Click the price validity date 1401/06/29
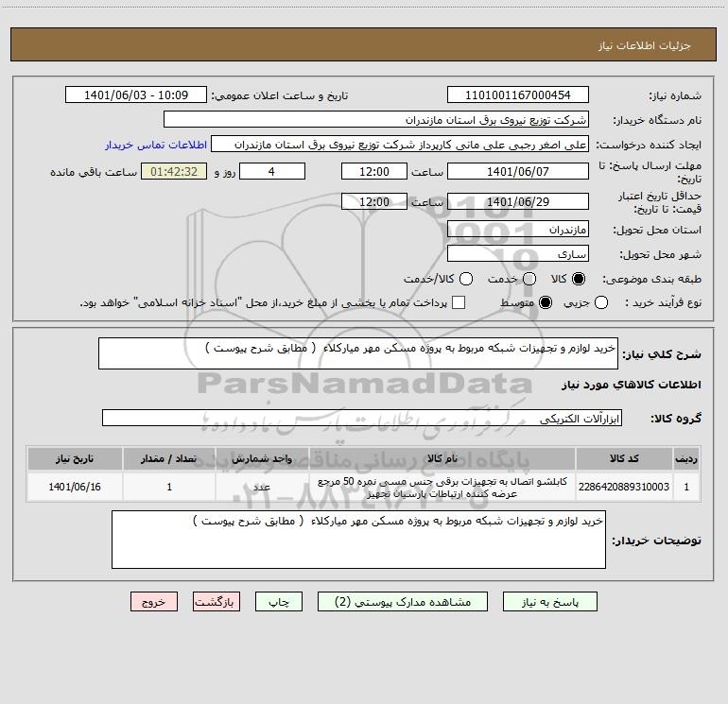Viewport: 728px width, 704px height. (518, 201)
